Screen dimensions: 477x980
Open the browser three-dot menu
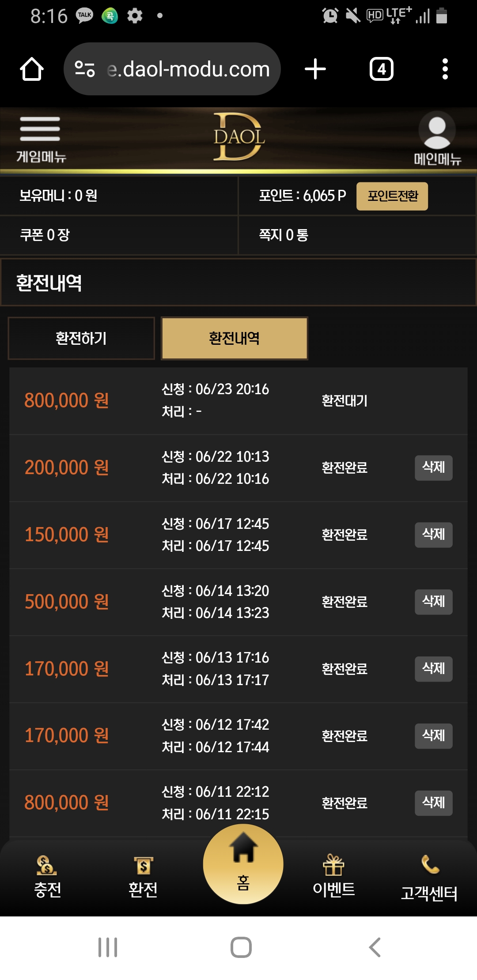click(x=445, y=69)
